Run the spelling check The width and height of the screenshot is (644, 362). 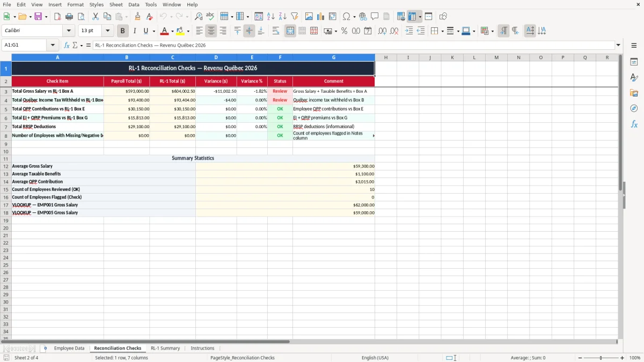coord(210,17)
